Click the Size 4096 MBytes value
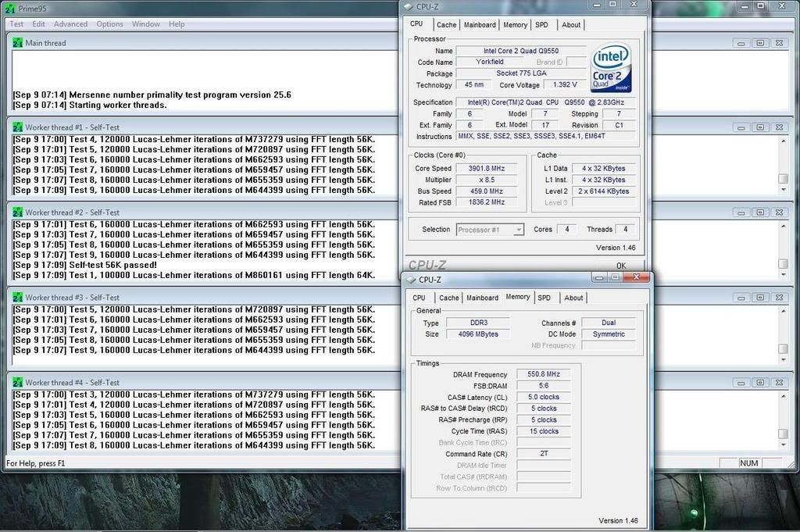800x532 pixels. (x=478, y=334)
